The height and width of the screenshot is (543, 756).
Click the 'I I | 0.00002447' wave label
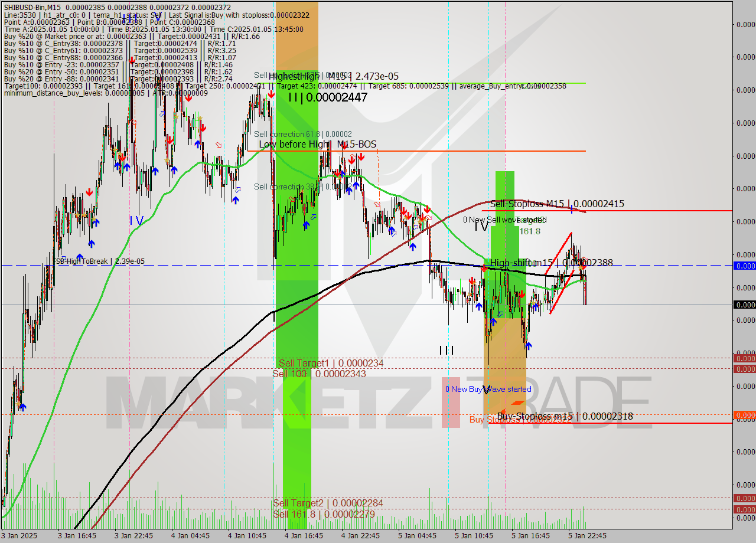328,97
